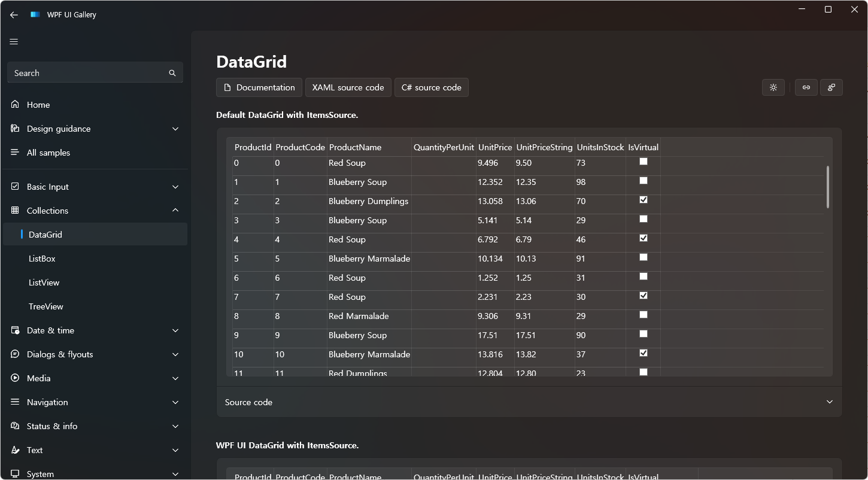Image resolution: width=868 pixels, height=480 pixels.
Task: Open the Documentation button
Action: [x=259, y=87]
